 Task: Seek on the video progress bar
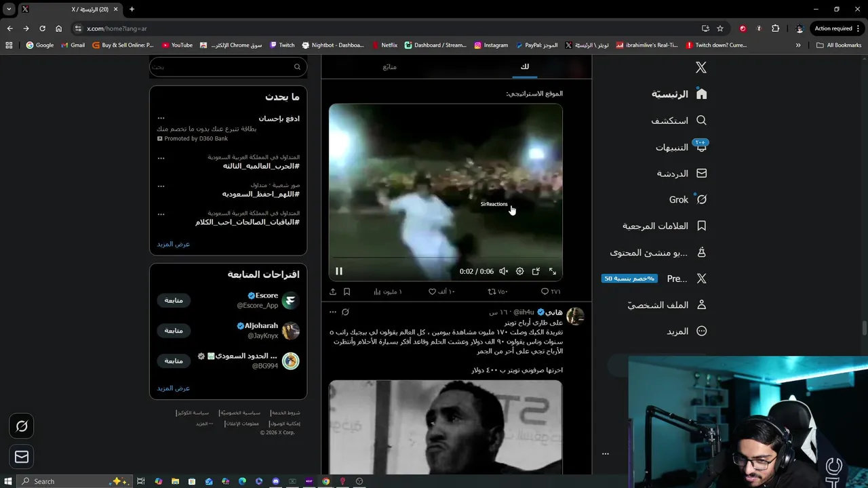pyautogui.click(x=446, y=258)
